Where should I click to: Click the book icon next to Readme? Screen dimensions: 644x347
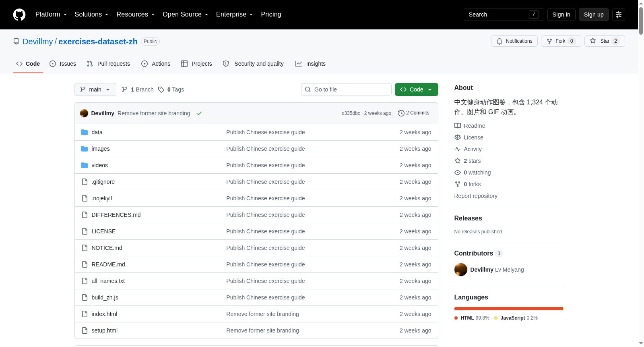click(x=458, y=126)
